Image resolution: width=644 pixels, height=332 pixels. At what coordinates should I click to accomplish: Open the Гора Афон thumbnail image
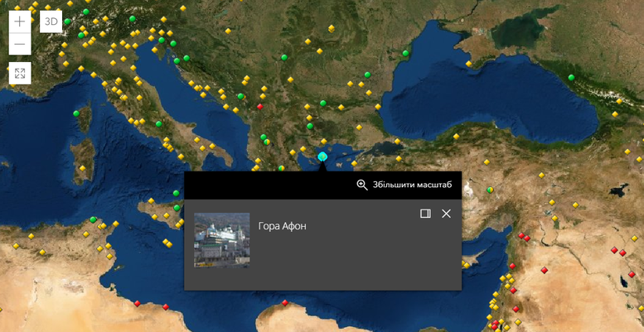pos(221,240)
